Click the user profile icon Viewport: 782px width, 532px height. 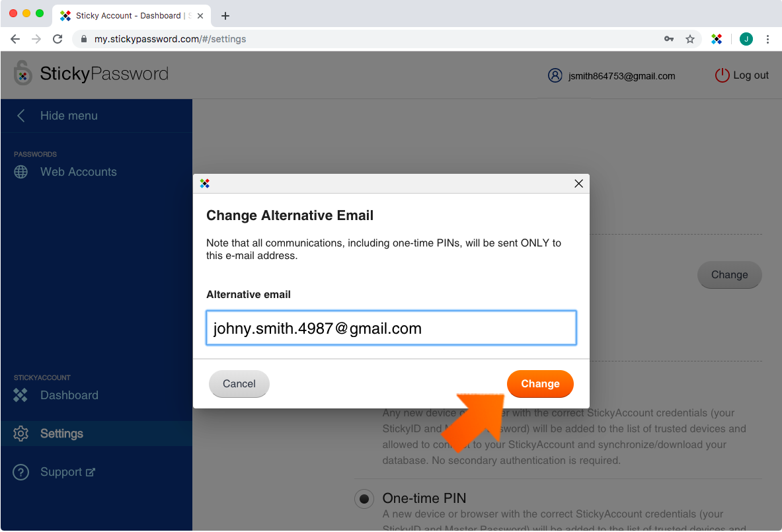point(555,75)
